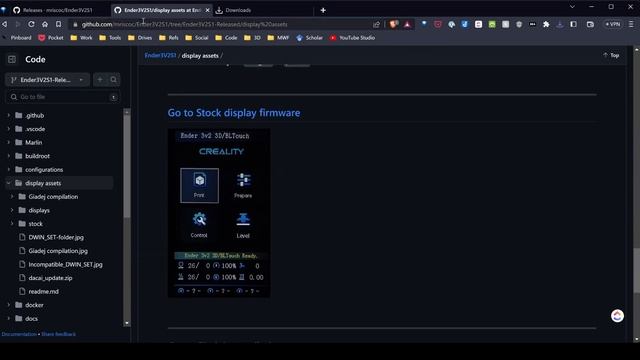Open the Drives bookmarks folder

(140, 38)
